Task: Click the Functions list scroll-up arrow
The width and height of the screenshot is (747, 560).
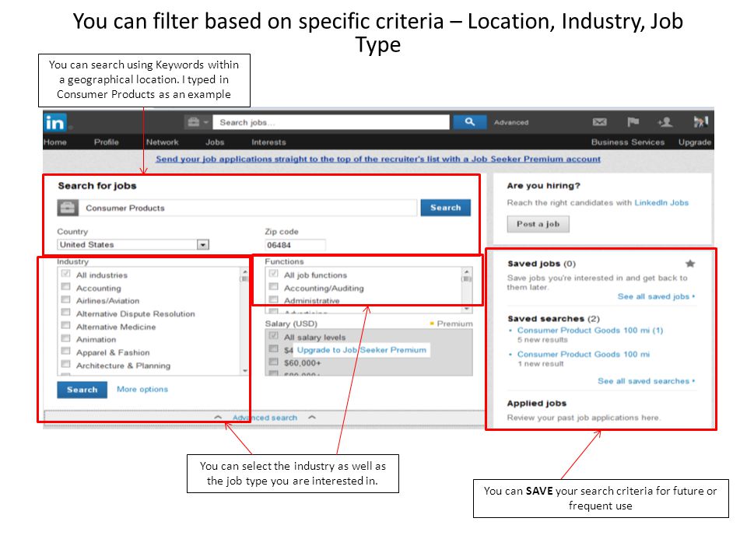Action: click(x=467, y=271)
